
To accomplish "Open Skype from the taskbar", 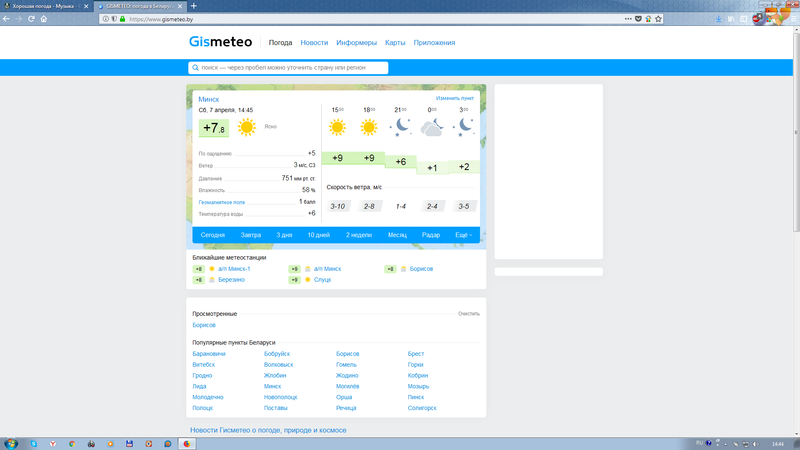I will (x=34, y=444).
